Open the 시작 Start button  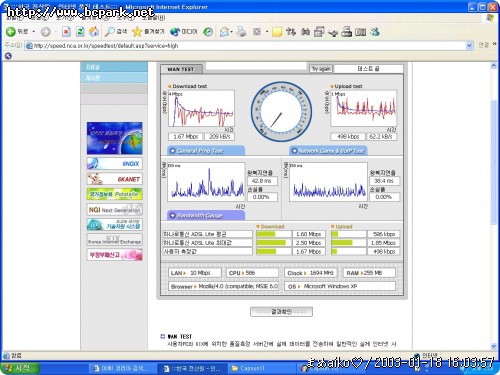[19, 368]
